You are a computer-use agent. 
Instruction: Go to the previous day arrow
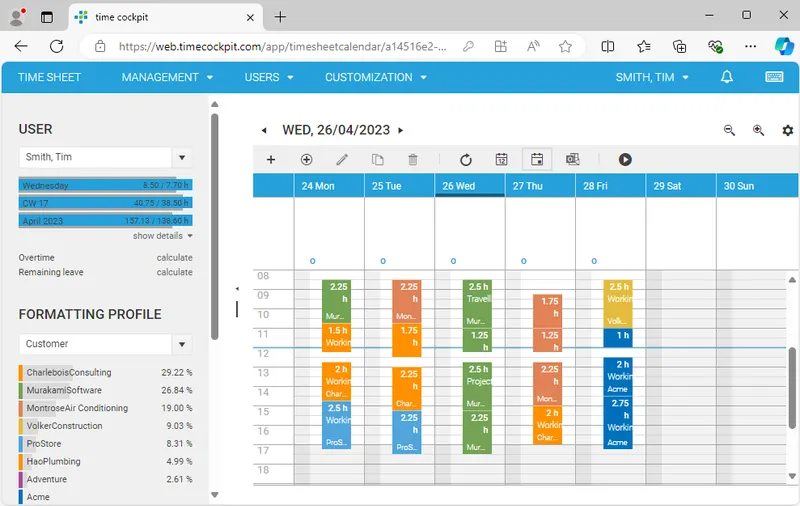click(x=264, y=131)
